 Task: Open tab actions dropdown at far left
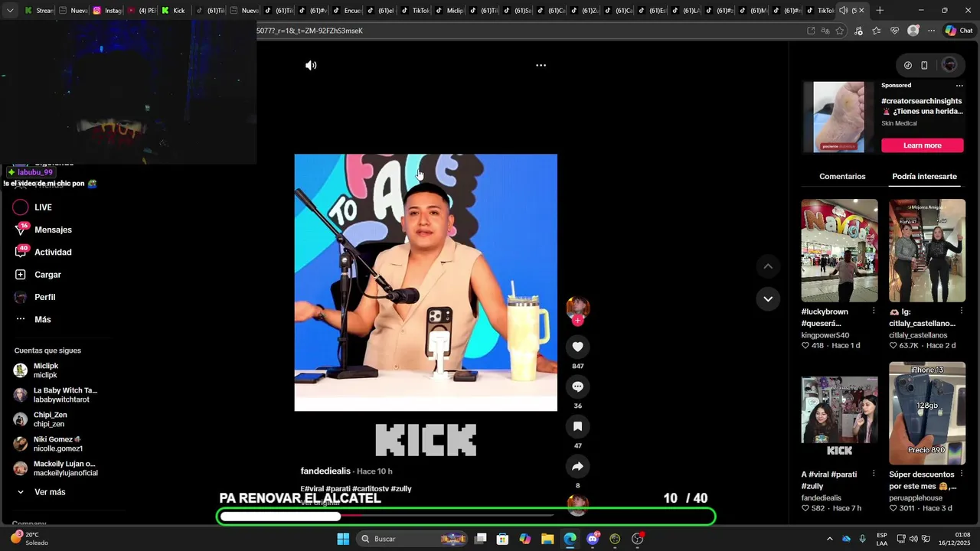9,10
